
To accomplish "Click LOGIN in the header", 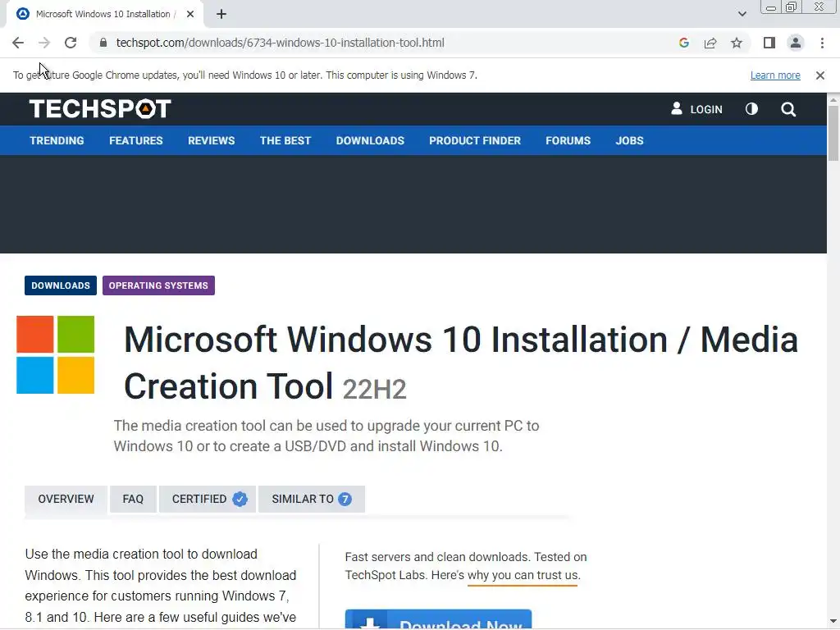I will click(697, 109).
